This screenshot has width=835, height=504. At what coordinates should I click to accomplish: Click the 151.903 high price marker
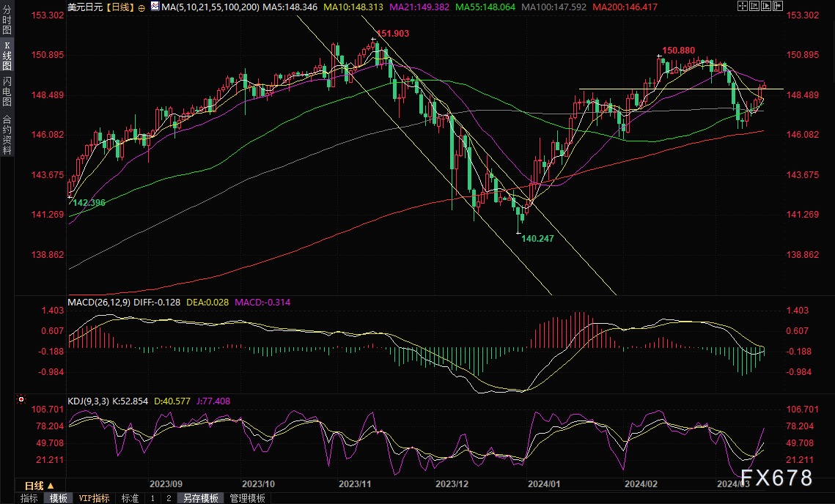tap(392, 34)
